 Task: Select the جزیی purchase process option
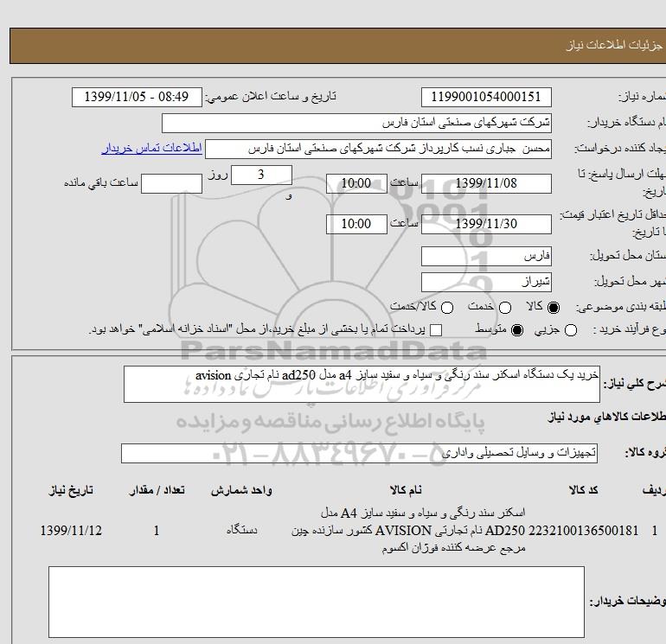pyautogui.click(x=571, y=330)
